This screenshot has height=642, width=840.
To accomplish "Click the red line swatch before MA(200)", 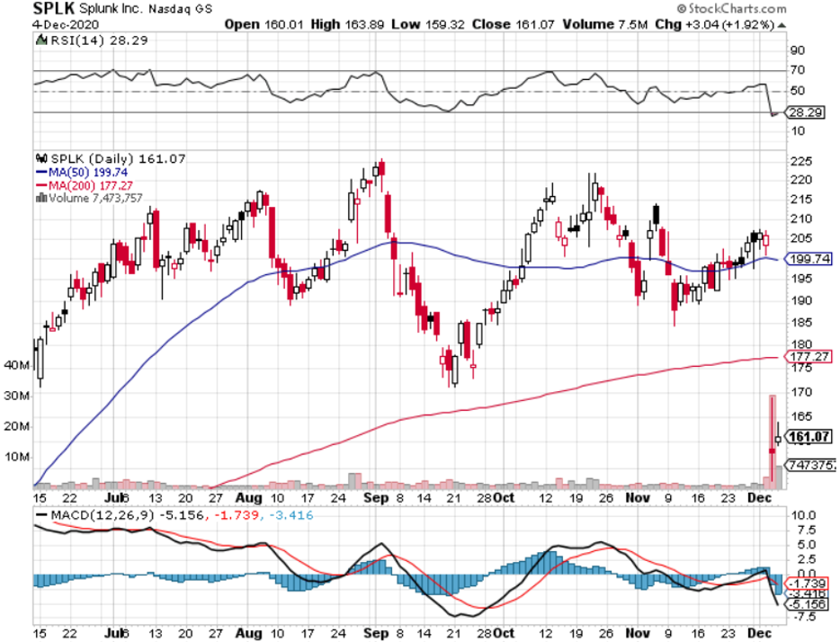I will [x=41, y=186].
